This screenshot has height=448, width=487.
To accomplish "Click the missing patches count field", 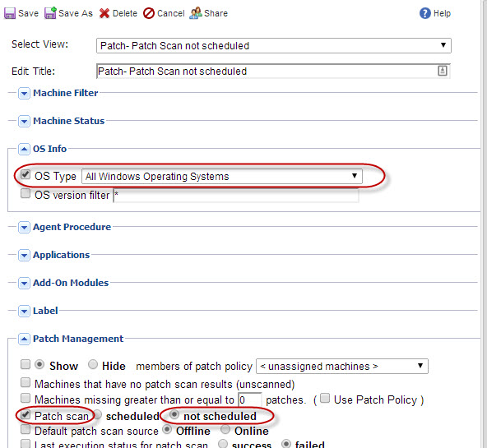I will pos(250,400).
